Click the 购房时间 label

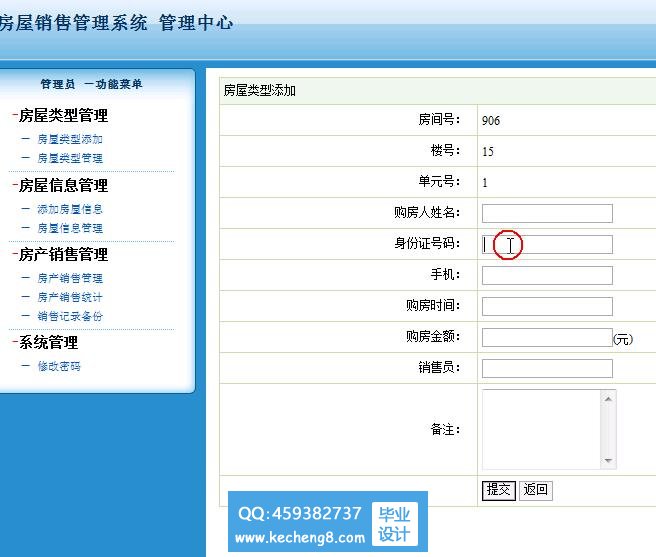pos(433,305)
